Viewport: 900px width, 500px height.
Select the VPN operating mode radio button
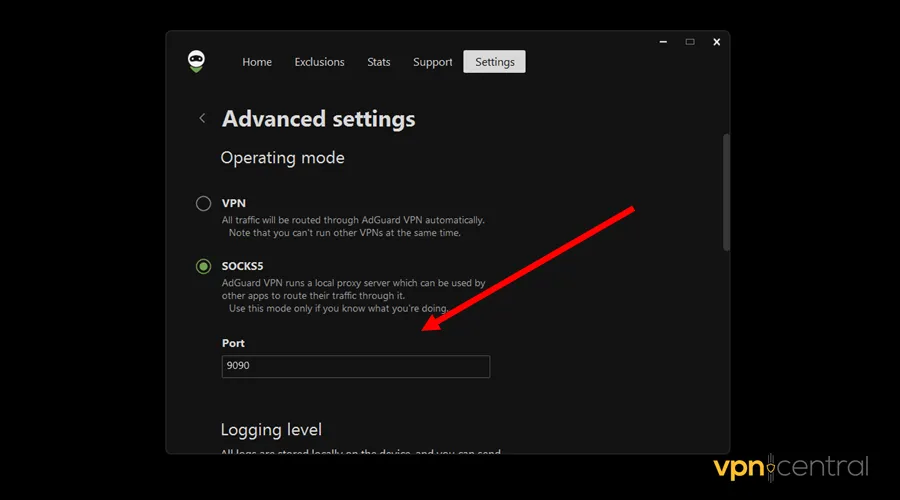click(x=203, y=203)
